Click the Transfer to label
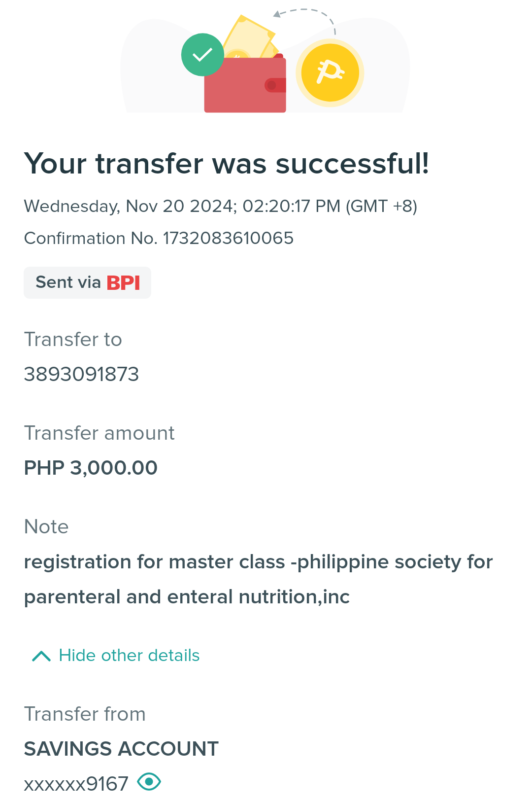 (73, 340)
